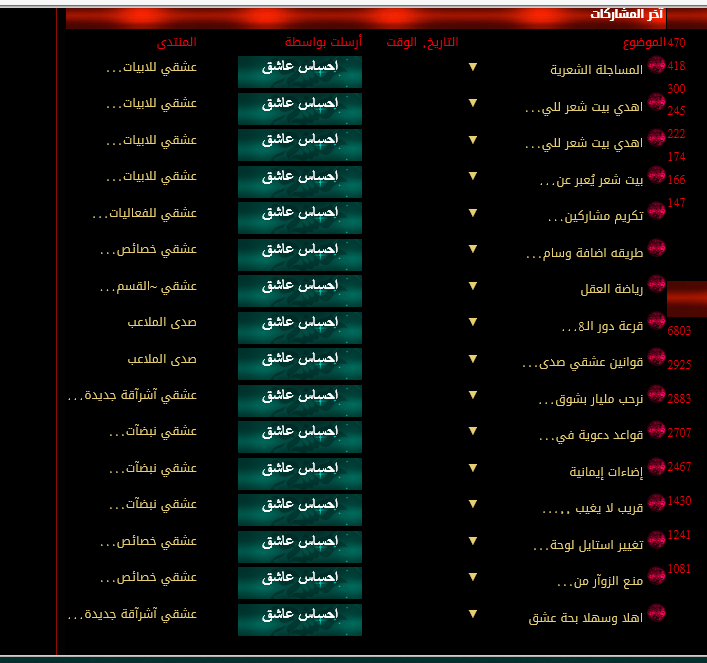
Task: Open the forum عشقي نبضآت in the قواعد دعوية في row
Action: coord(153,432)
